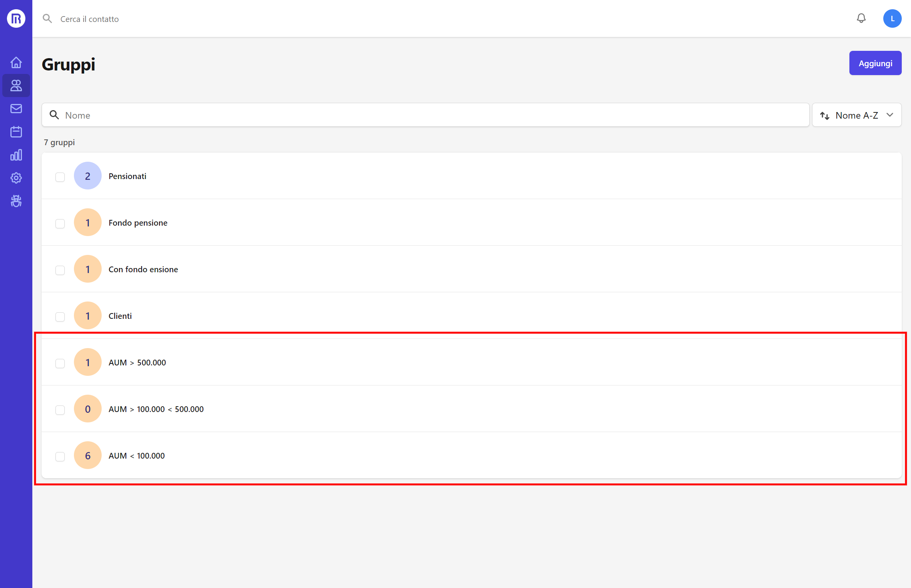Tick the Pensionati group checkbox
The image size is (911, 588).
[60, 177]
